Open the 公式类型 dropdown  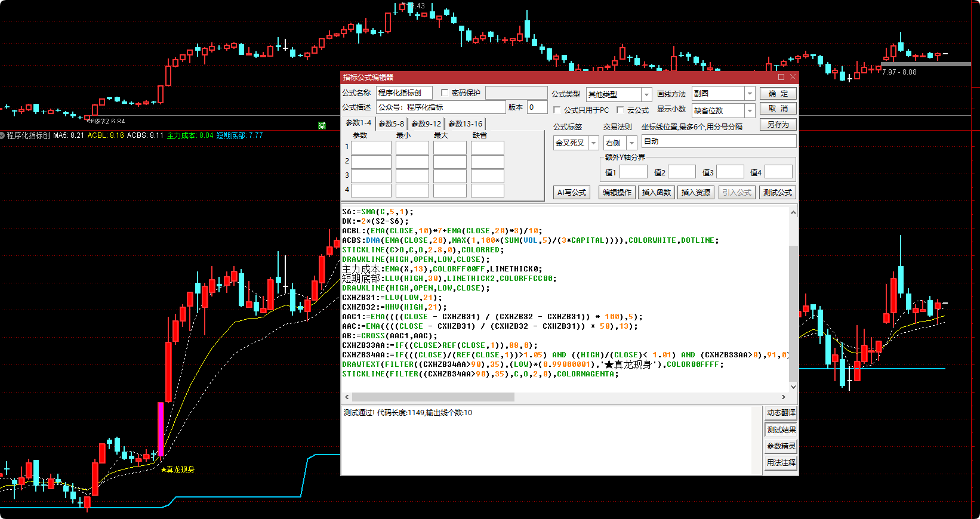pos(646,94)
